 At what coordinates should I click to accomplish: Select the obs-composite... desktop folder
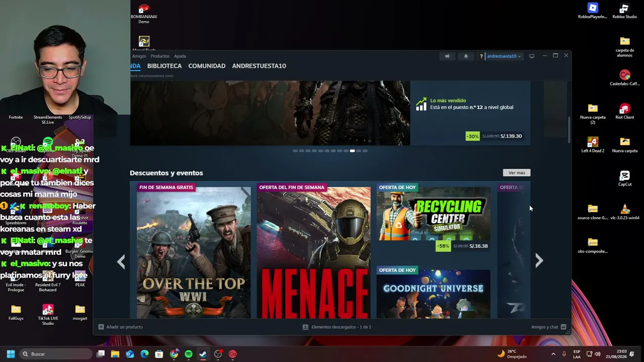click(593, 245)
